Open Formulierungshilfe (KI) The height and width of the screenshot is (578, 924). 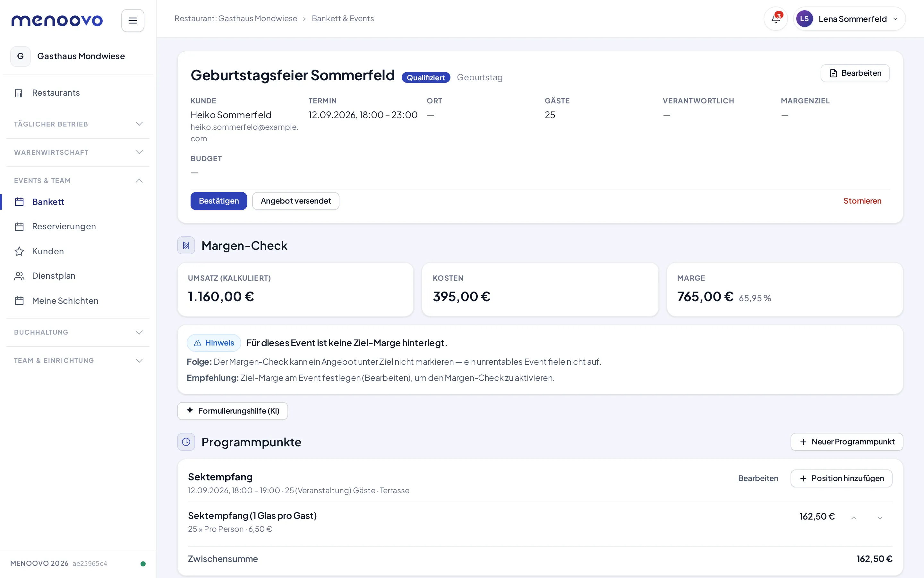pyautogui.click(x=232, y=411)
